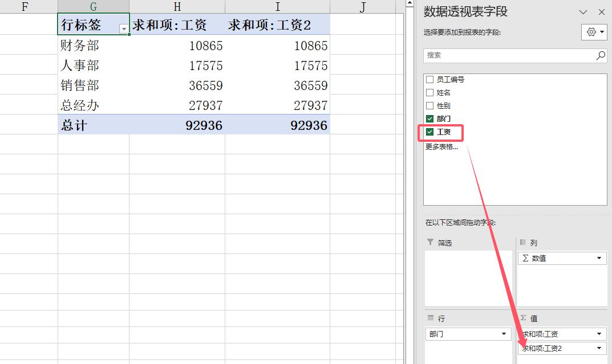Click the 筛选 filter area label

pos(444,243)
